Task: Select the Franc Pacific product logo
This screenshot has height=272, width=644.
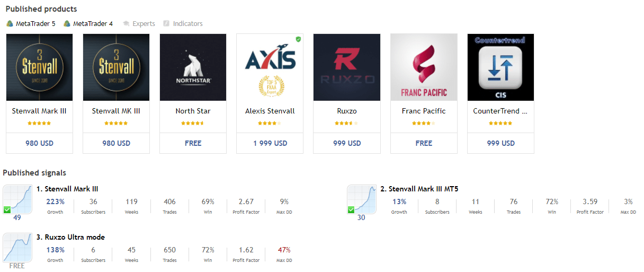Action: (x=424, y=67)
